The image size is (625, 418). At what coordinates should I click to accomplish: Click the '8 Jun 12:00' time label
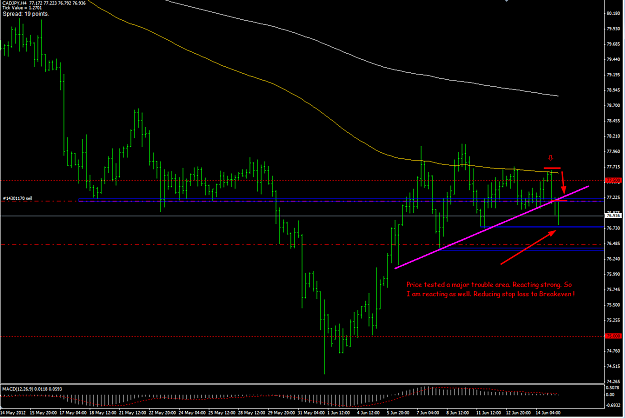458,412
